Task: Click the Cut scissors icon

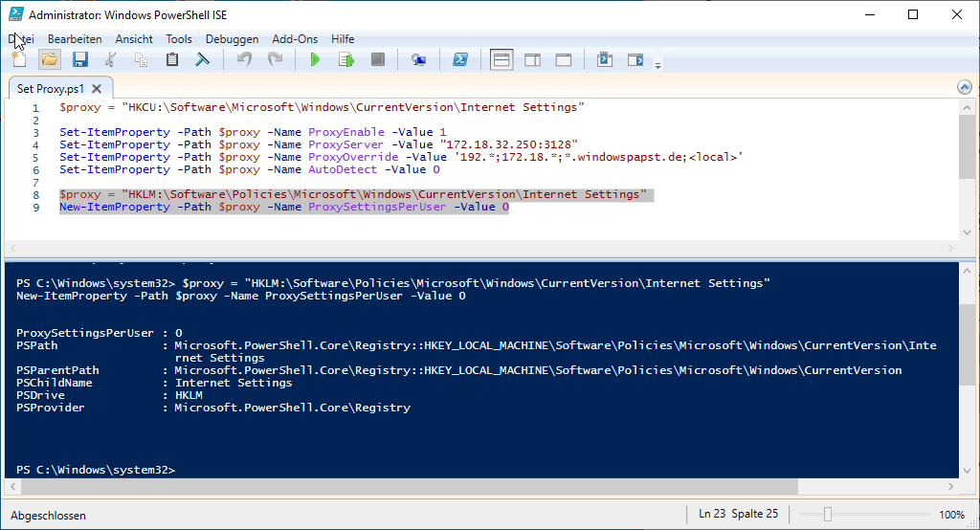Action: (x=111, y=59)
